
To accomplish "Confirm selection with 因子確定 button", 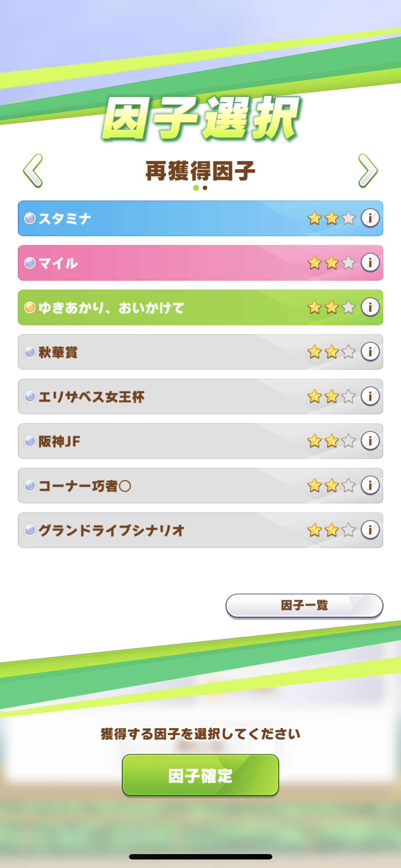I will coord(200,775).
